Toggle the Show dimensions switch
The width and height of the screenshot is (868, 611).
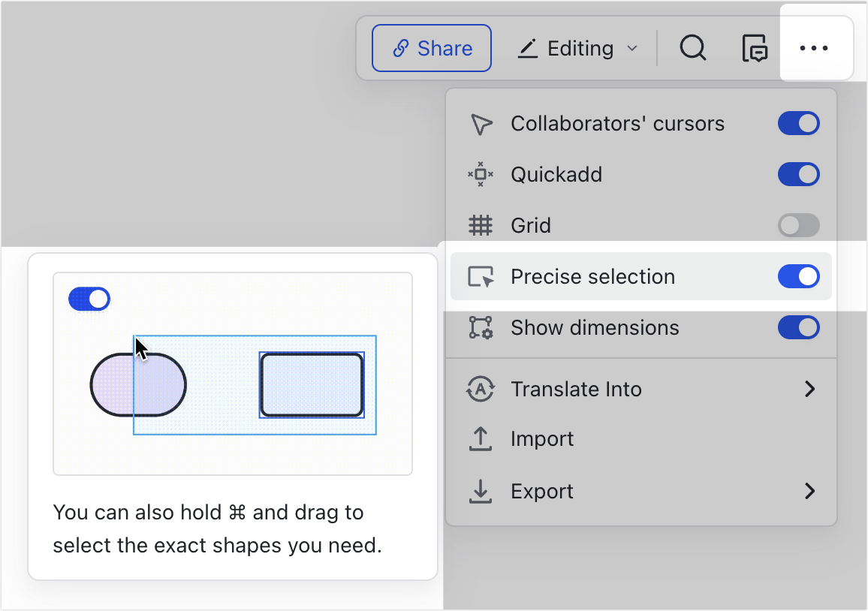pyautogui.click(x=798, y=328)
